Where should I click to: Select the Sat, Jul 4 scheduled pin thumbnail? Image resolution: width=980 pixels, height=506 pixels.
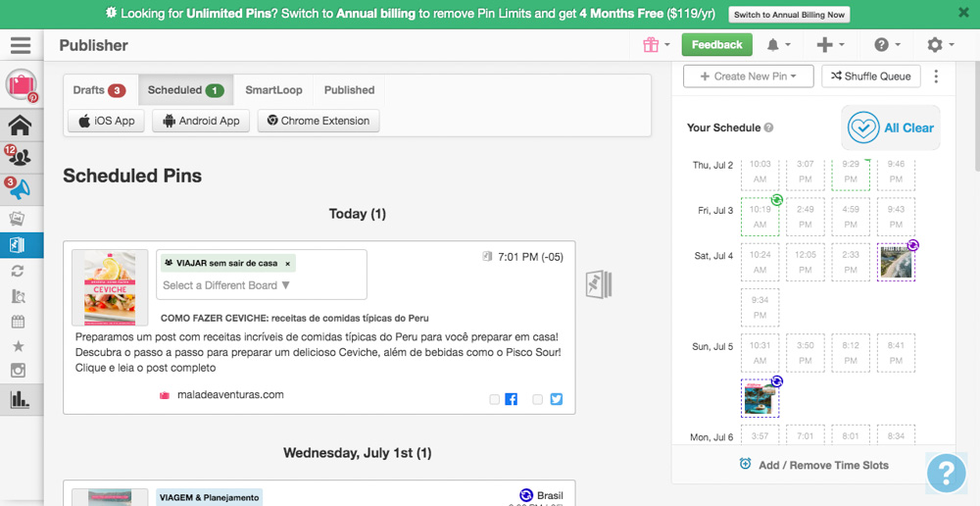(x=896, y=263)
